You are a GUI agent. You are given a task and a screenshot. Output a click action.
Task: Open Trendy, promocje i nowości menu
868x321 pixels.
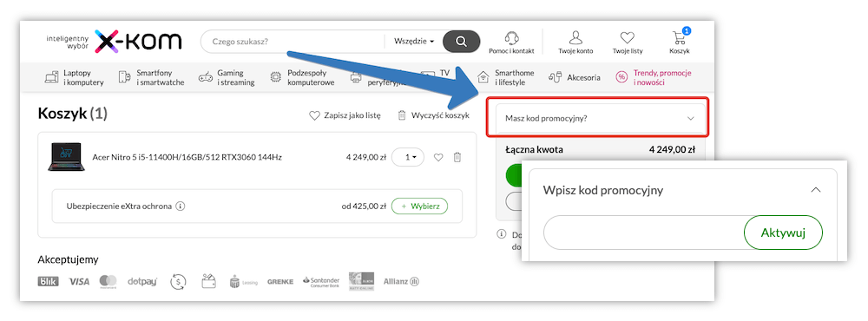tap(654, 77)
